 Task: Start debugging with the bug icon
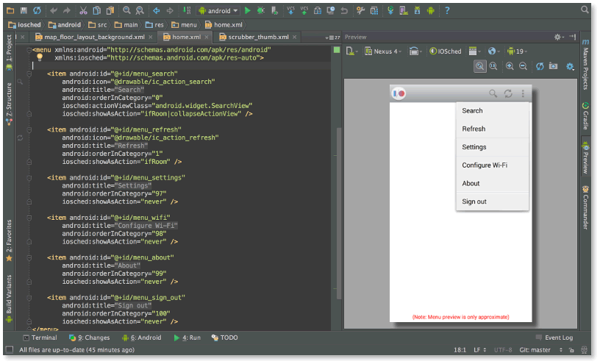[261, 11]
